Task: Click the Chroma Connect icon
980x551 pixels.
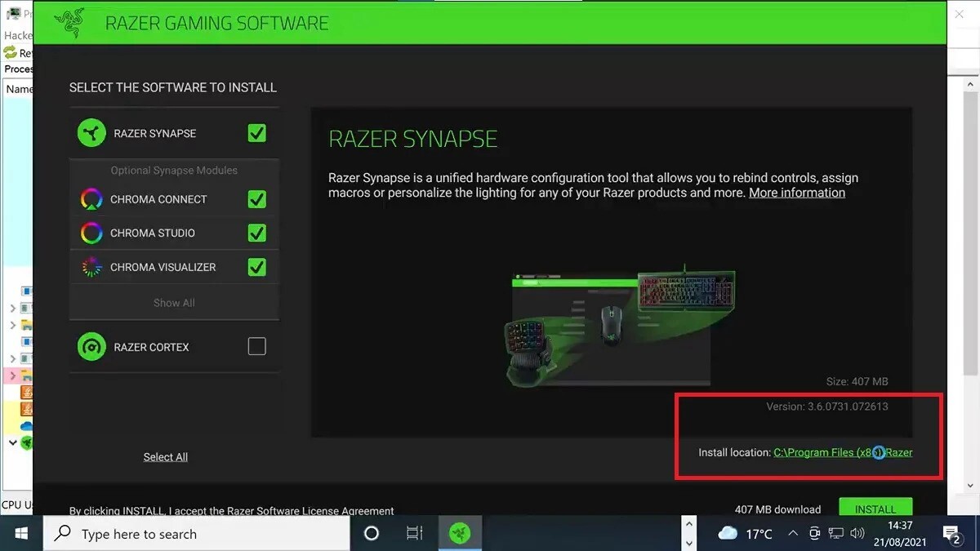Action: 91,199
